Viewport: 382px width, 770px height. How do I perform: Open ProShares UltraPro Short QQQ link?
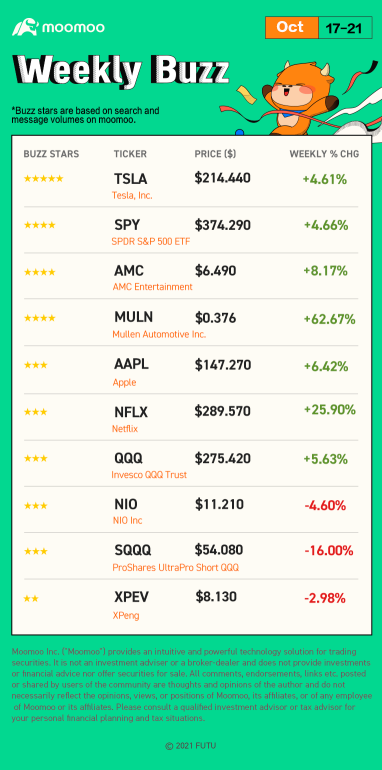coord(176,568)
